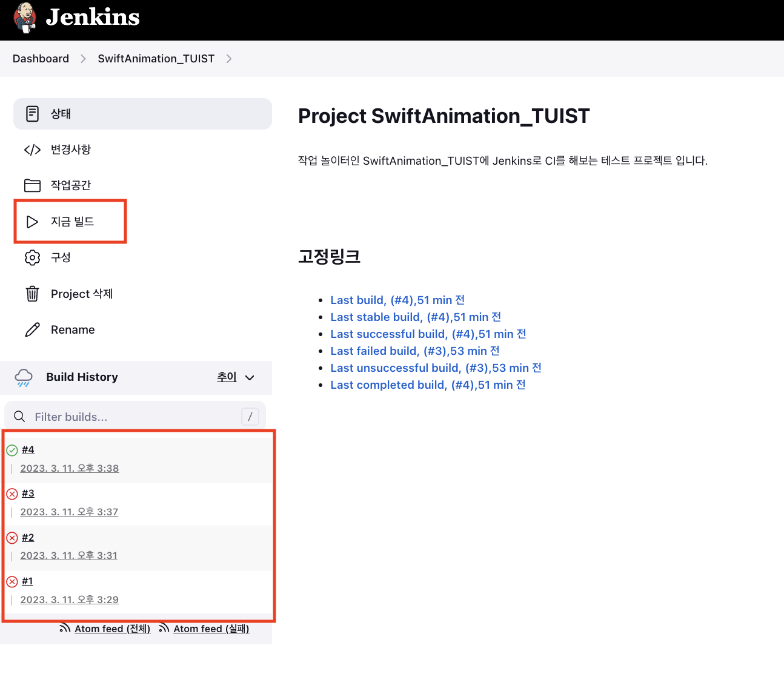The height and width of the screenshot is (677, 784).
Task: Click the 구성 gear icon
Action: [x=32, y=257]
